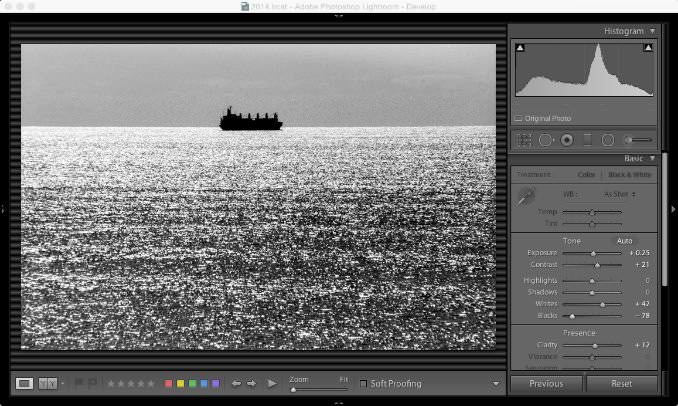Switch to Loupe view mode
678x406 pixels.
coord(24,384)
